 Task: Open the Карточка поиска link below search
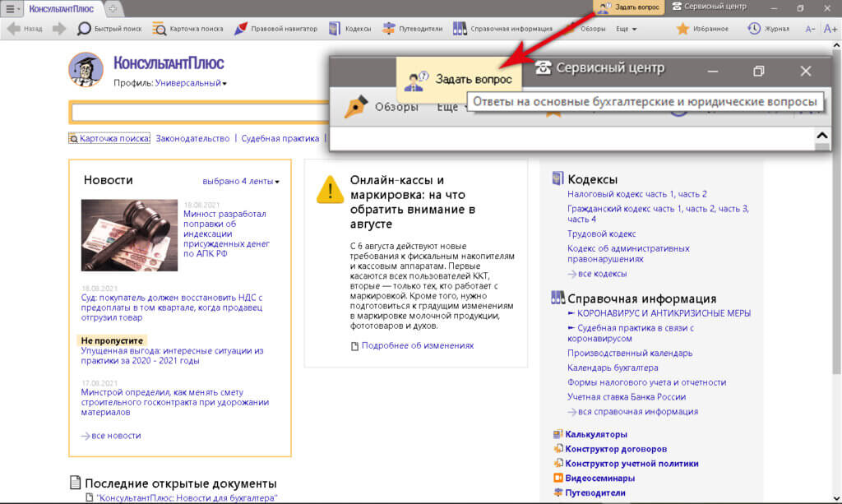click(109, 138)
